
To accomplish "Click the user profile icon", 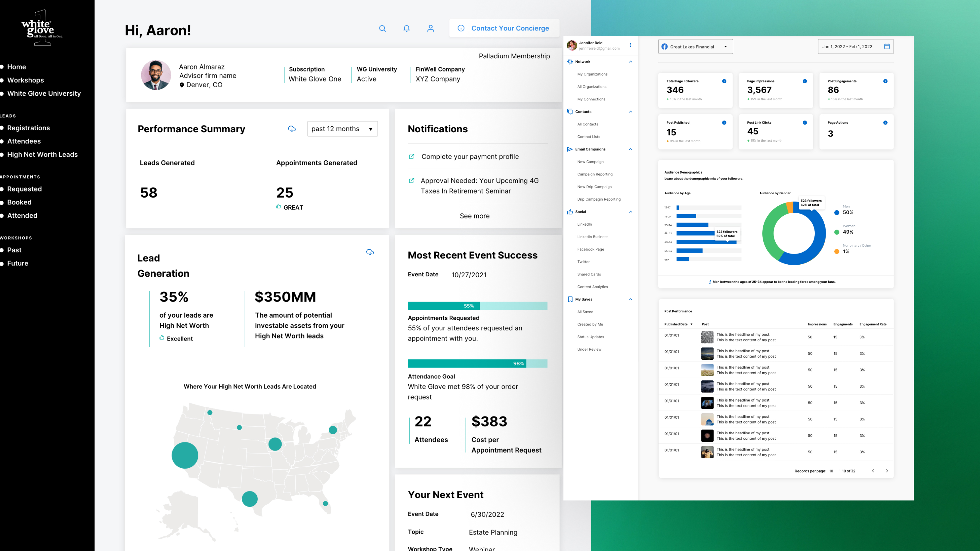I will (431, 29).
